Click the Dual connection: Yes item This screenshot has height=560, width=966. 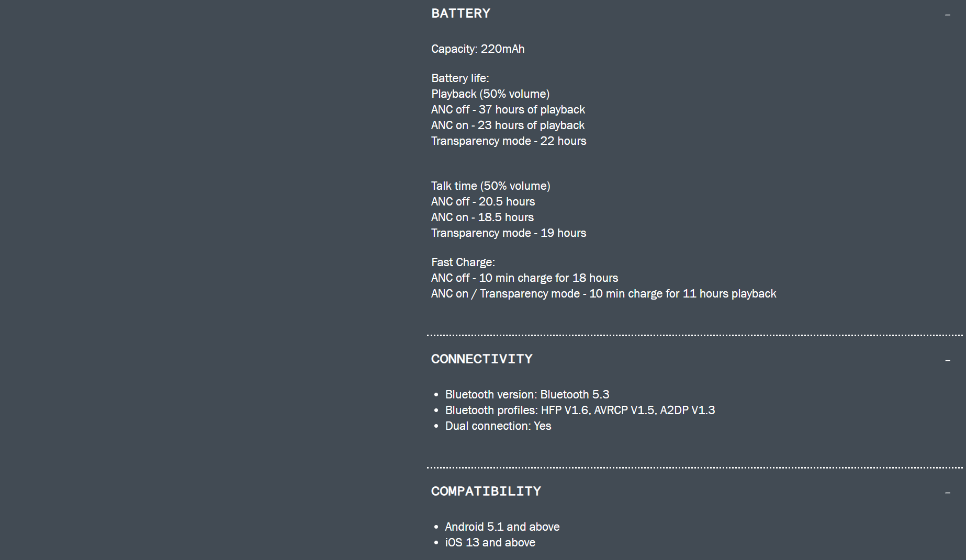(x=498, y=426)
